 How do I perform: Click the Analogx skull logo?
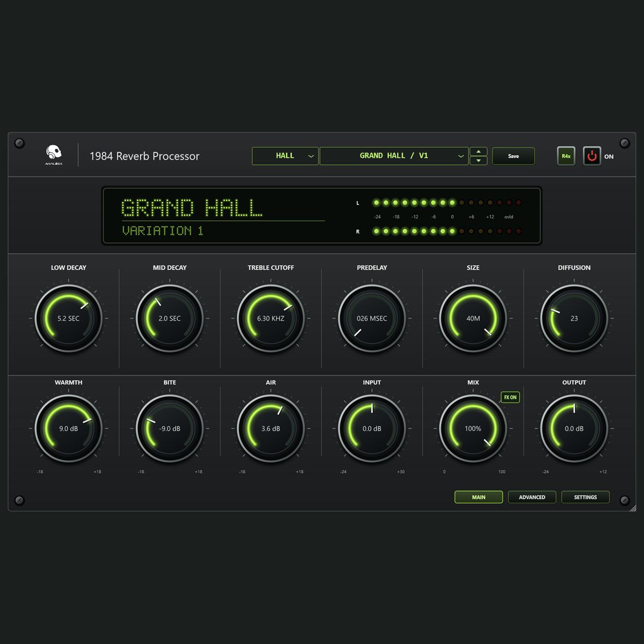(53, 155)
